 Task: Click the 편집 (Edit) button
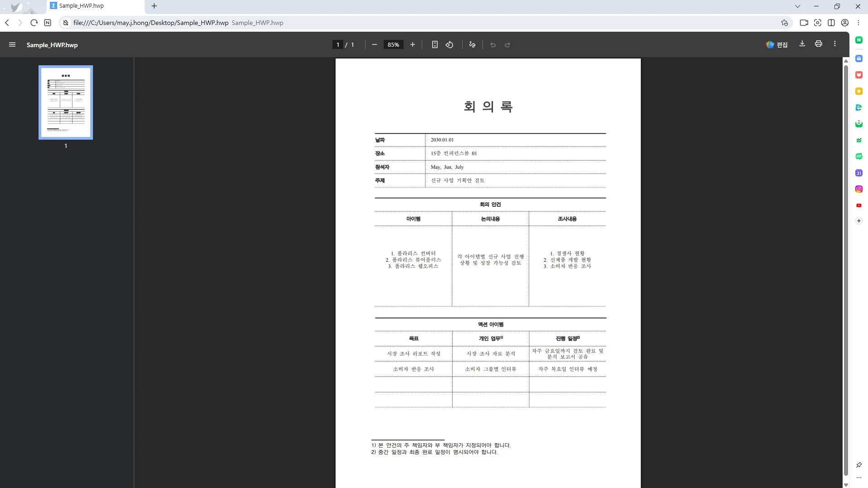[777, 44]
